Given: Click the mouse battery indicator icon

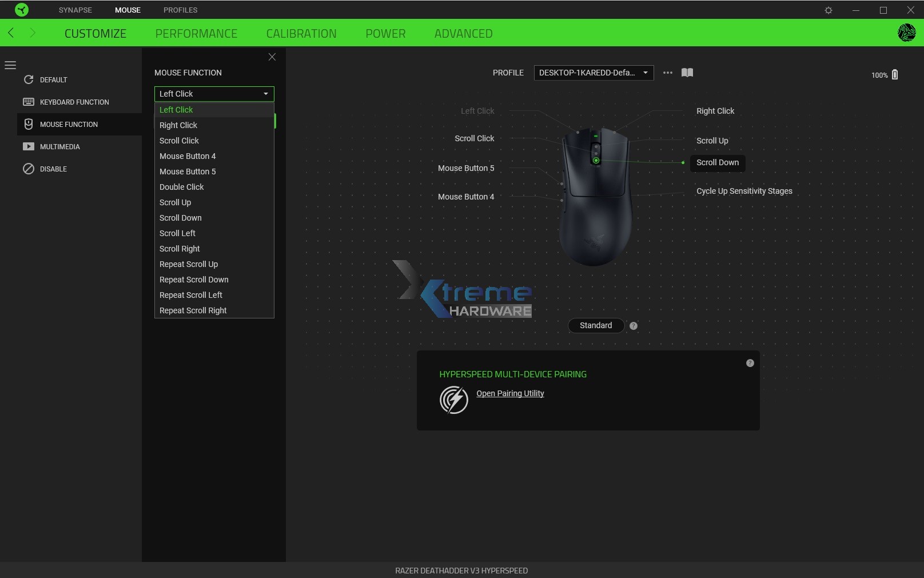Looking at the screenshot, I should 894,74.
